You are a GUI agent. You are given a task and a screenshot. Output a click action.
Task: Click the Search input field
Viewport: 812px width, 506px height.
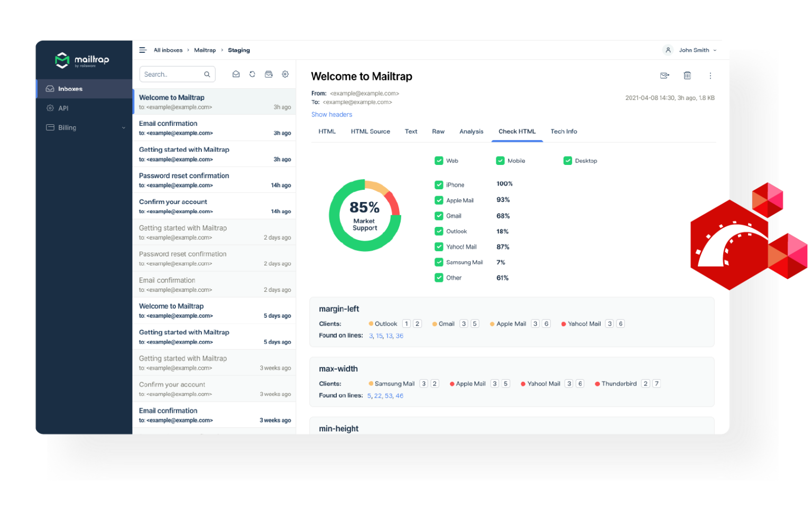172,75
